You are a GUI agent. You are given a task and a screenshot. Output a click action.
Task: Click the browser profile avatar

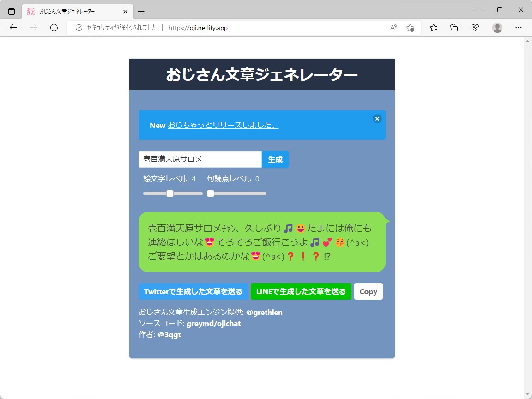497,28
